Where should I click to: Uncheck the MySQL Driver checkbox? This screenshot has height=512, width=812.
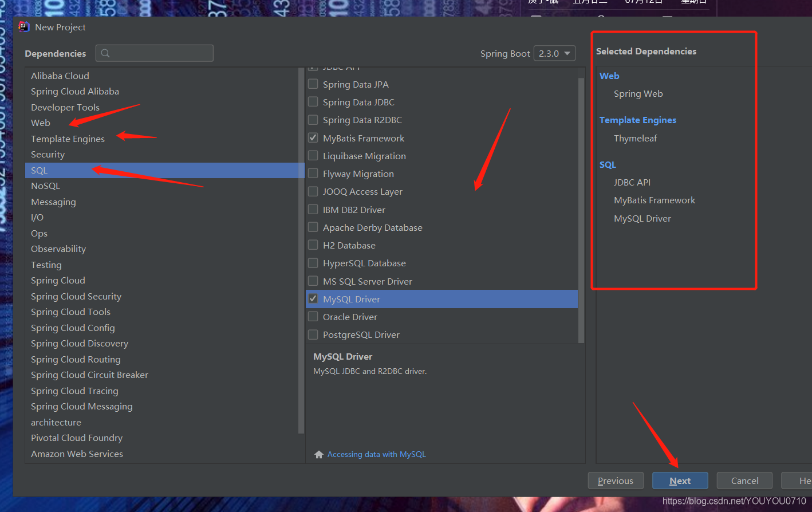313,299
